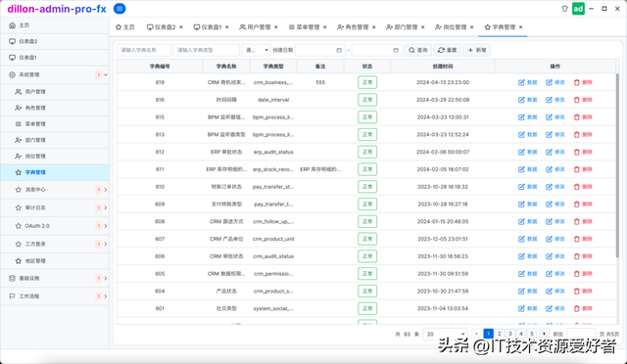Sort by the 创建时间 column header
Viewport: 627px width, 364px height.
click(443, 67)
